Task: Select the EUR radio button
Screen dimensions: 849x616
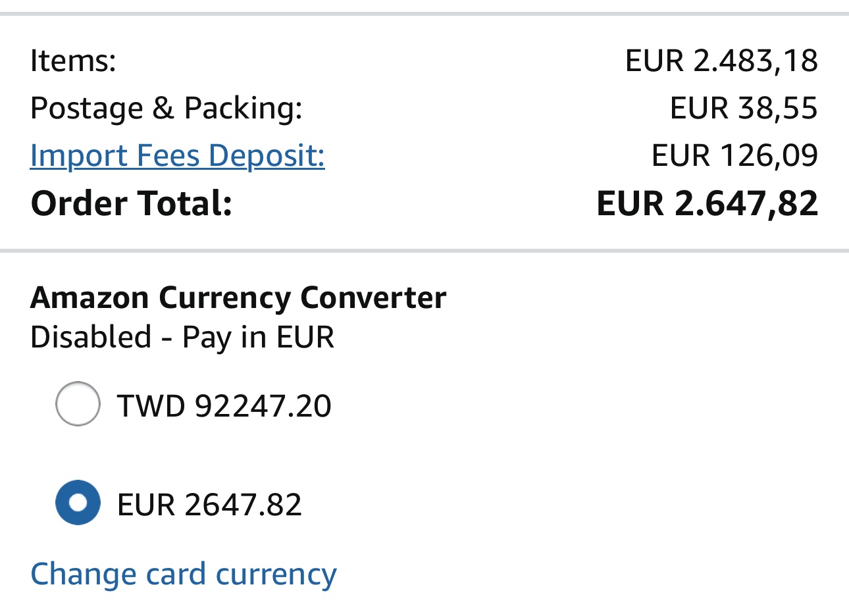Action: [x=78, y=503]
